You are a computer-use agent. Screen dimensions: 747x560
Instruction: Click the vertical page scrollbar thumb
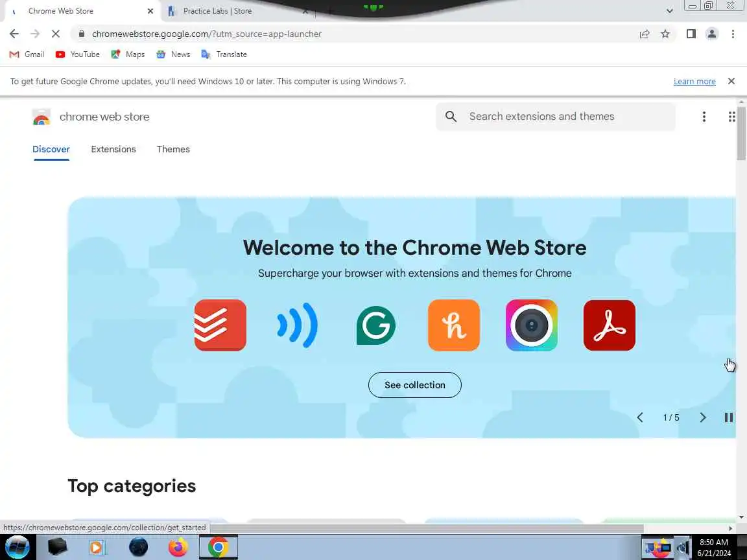coord(741,134)
